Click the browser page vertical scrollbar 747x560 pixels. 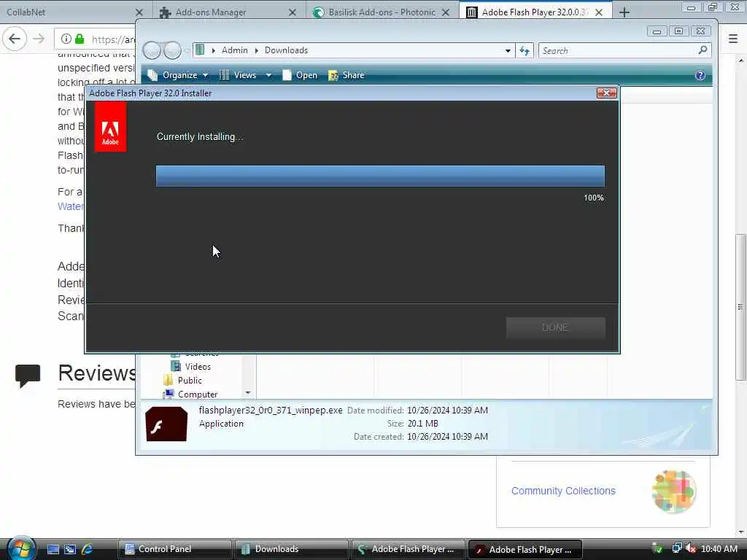[x=740, y=307]
